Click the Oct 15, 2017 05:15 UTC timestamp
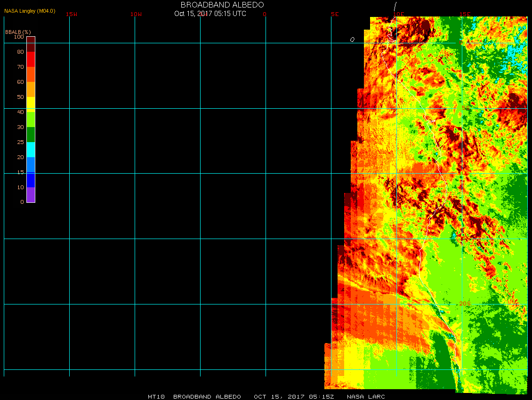532x400 pixels. click(x=210, y=14)
